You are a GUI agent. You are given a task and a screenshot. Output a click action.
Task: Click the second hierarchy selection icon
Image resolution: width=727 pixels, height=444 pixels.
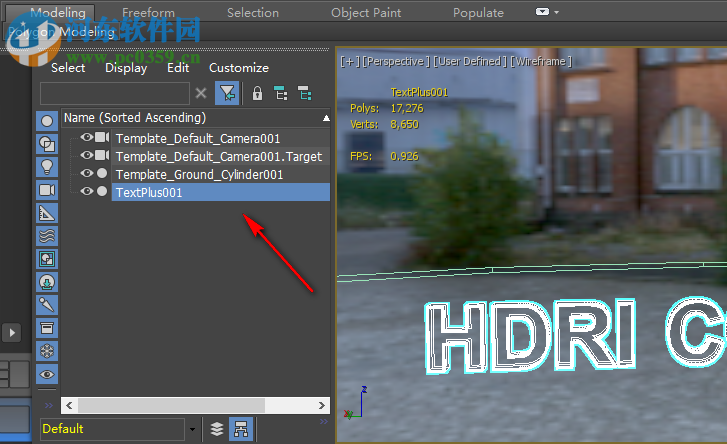[305, 94]
